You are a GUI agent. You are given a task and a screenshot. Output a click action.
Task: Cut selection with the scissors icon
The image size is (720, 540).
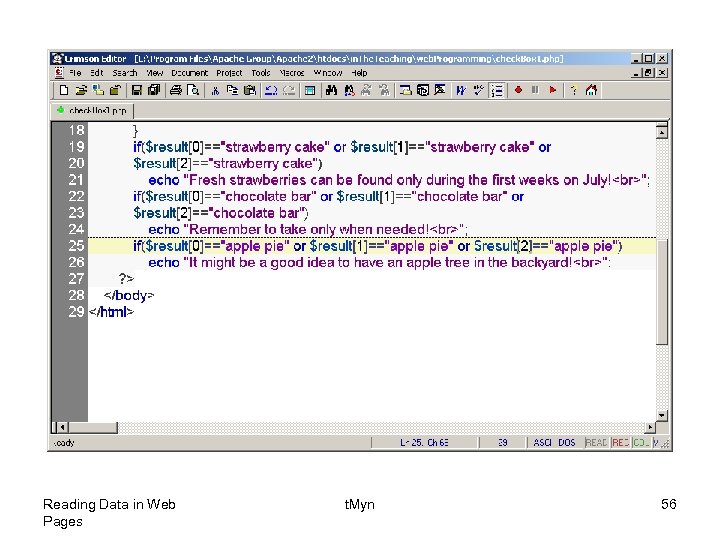coord(215,90)
